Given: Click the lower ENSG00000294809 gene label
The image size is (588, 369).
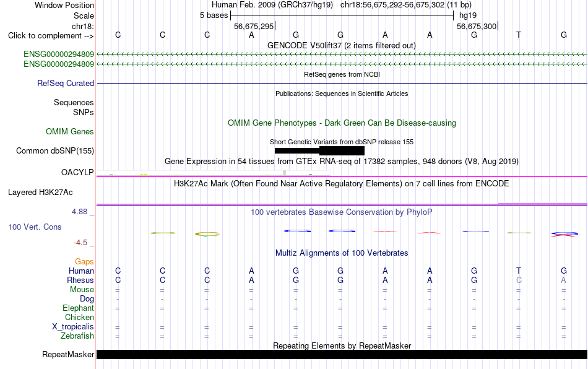Looking at the screenshot, I should click(x=59, y=64).
